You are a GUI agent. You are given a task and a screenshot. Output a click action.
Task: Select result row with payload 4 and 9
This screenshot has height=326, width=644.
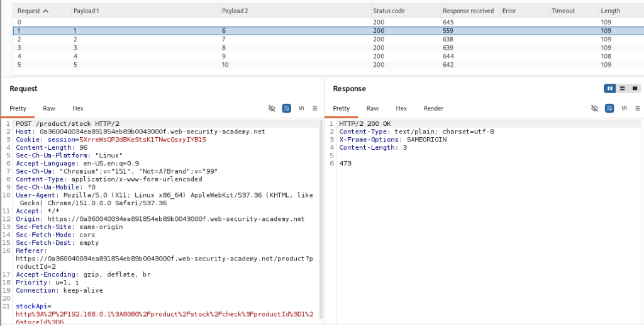pos(328,56)
